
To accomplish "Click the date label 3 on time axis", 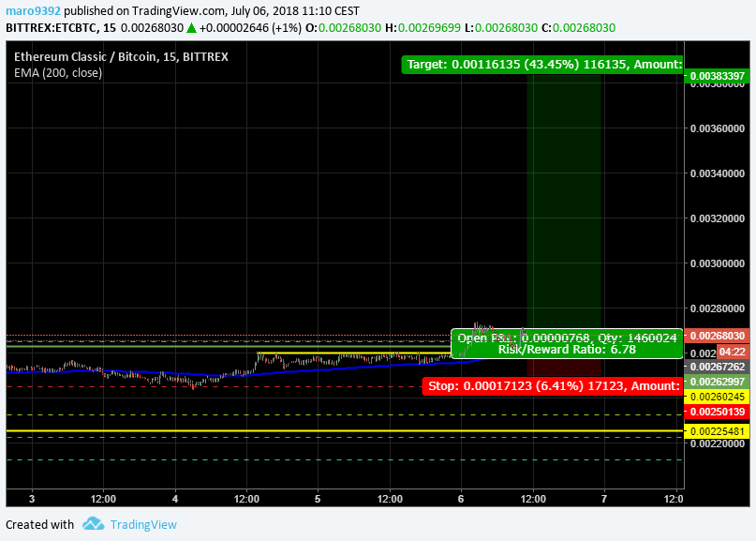I will (32, 499).
